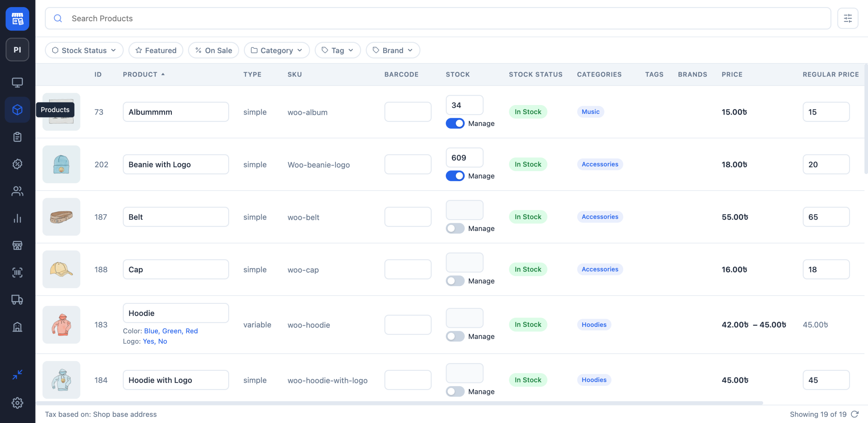This screenshot has width=868, height=423.
Task: Click the In Stock badge for Albummmm
Action: tap(528, 112)
